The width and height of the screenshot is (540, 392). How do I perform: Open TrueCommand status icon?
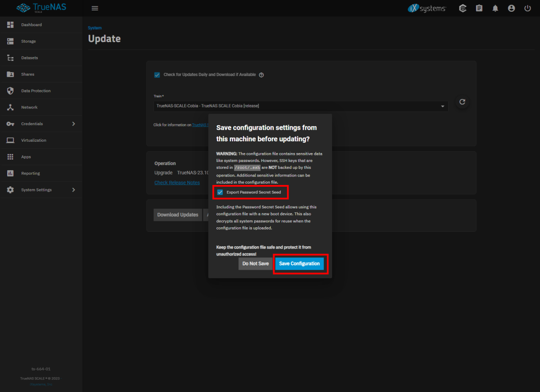463,8
